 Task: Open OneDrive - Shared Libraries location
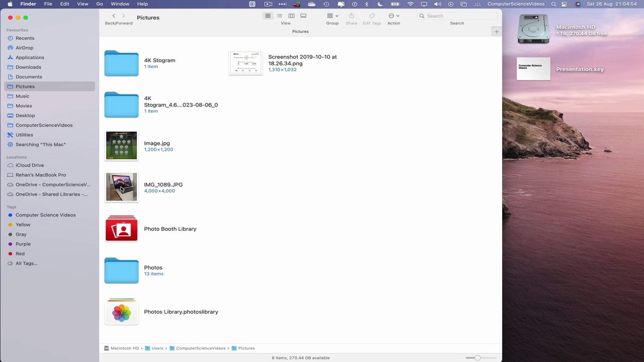[x=49, y=194]
